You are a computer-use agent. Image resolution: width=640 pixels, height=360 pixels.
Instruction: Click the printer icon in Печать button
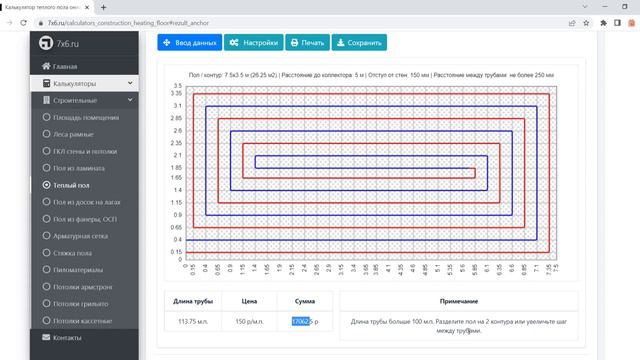(294, 42)
